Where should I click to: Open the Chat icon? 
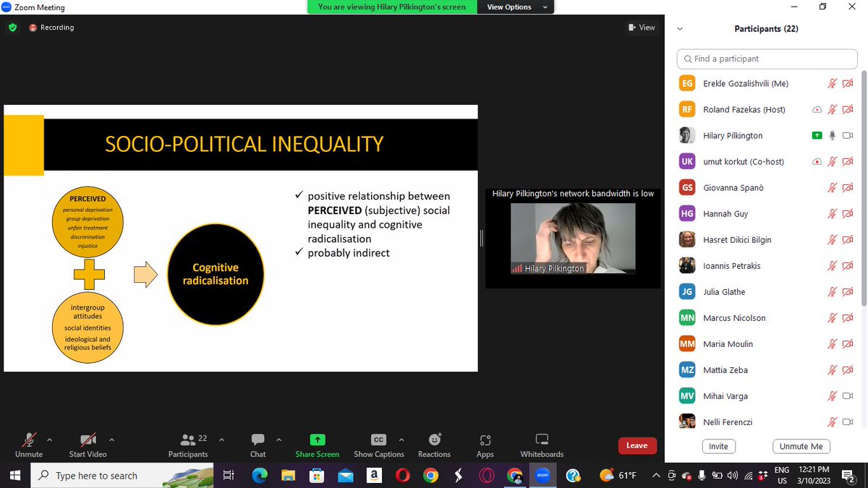258,440
